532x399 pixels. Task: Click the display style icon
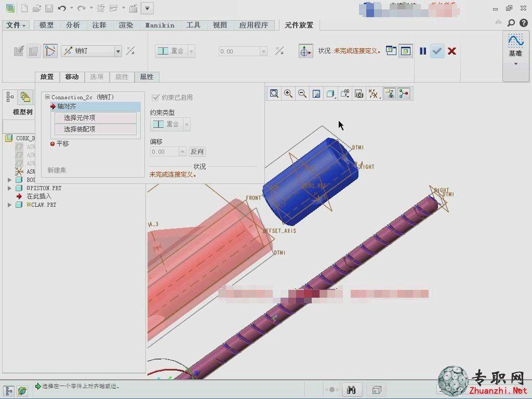(330, 94)
